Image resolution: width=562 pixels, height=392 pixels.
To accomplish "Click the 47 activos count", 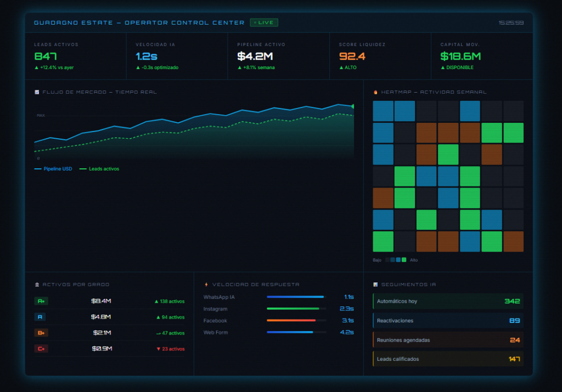I will pyautogui.click(x=171, y=333).
